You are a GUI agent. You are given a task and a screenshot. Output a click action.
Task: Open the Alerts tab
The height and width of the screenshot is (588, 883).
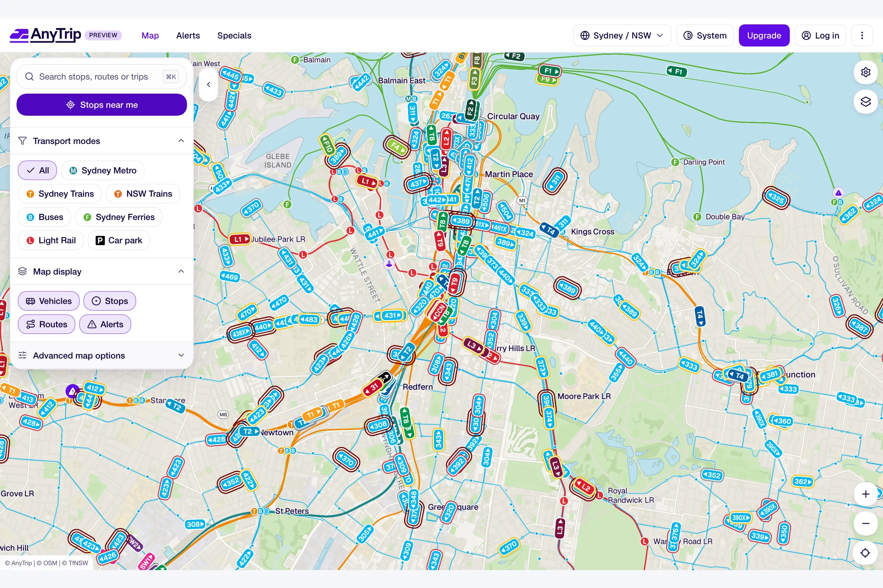[x=188, y=36]
